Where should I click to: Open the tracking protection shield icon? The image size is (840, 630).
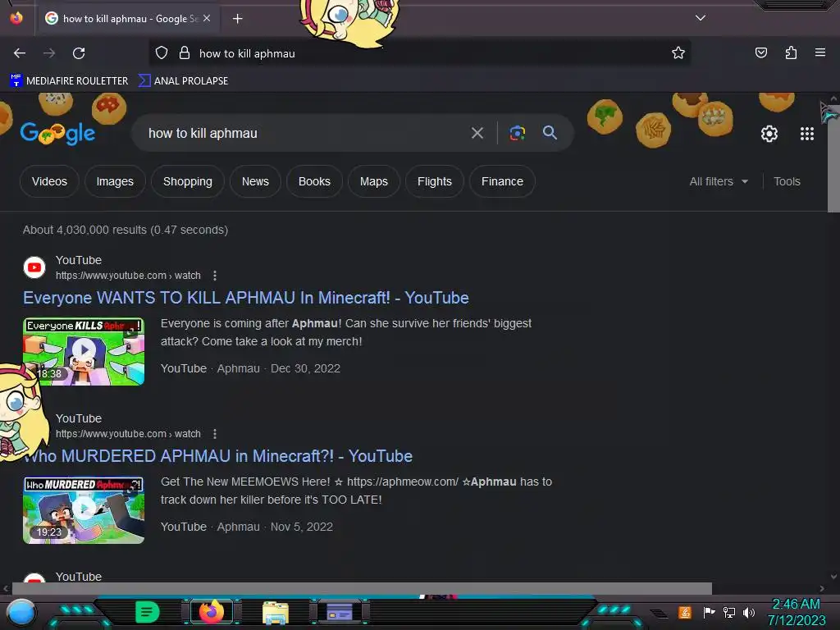[x=162, y=52]
